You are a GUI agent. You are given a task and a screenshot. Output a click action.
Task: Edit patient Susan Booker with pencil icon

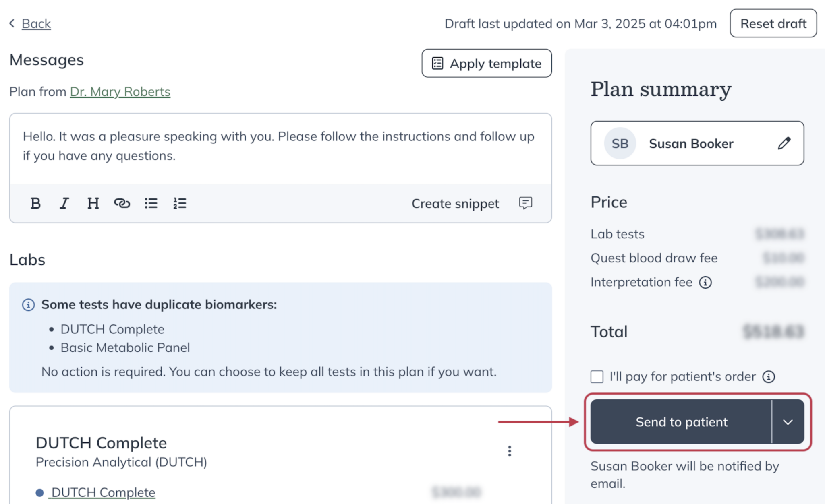pyautogui.click(x=784, y=143)
